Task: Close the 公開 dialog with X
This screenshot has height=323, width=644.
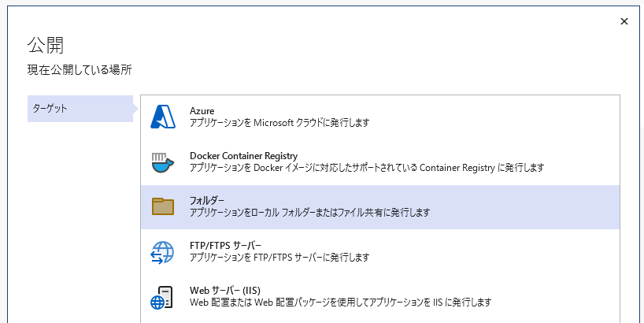Action: tap(624, 21)
